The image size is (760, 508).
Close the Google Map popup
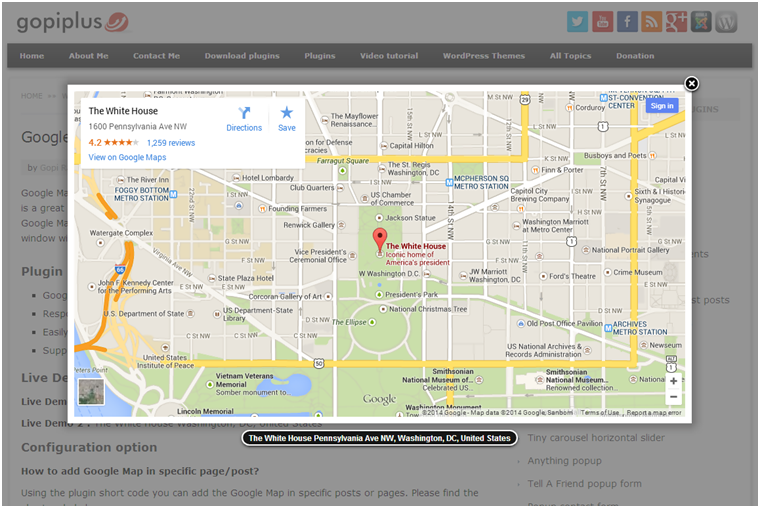point(692,83)
